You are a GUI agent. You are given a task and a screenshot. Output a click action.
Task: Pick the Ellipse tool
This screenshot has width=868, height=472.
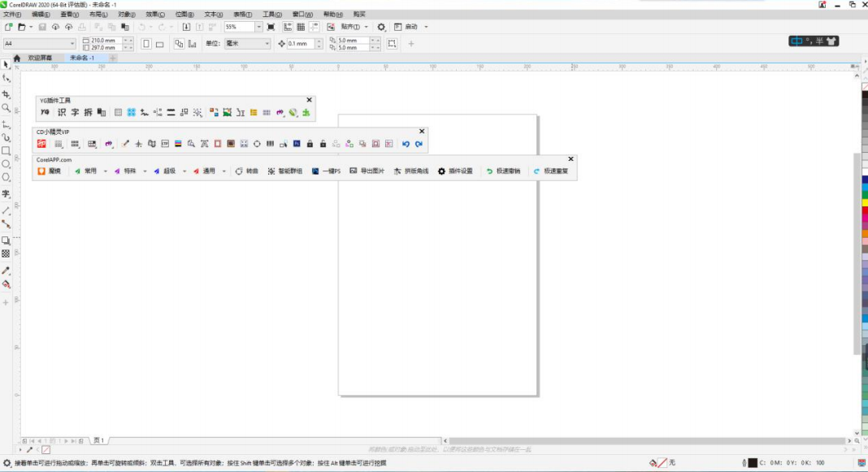coord(6,164)
